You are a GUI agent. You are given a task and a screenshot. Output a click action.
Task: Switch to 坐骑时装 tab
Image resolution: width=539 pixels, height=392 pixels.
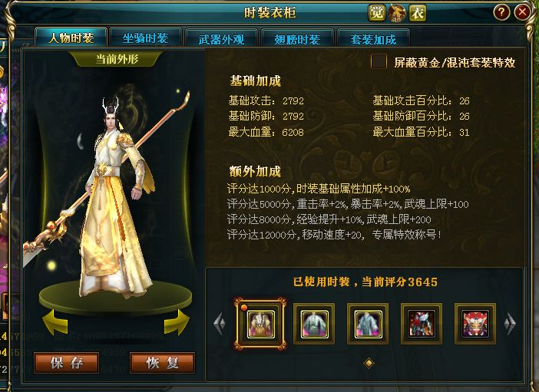tap(145, 38)
